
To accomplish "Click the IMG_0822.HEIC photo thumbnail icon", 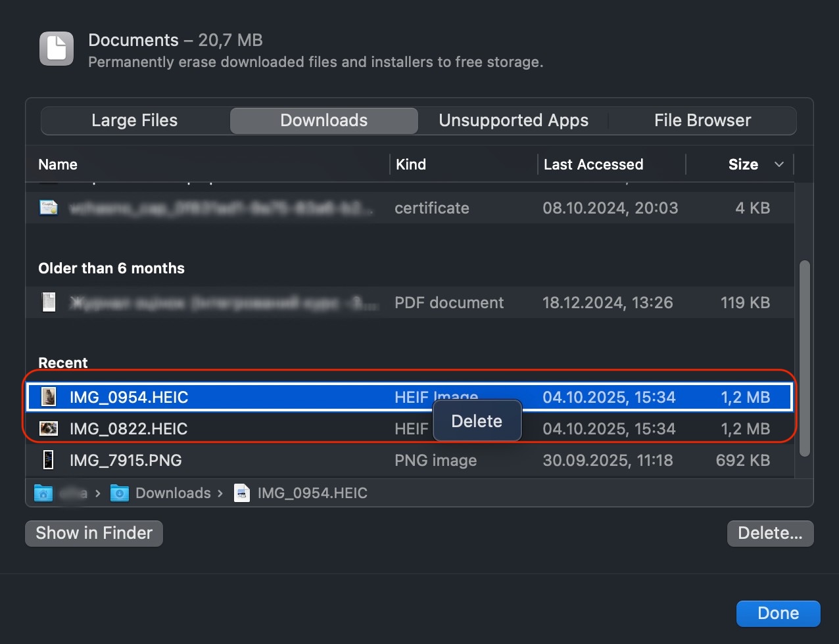I will click(49, 428).
